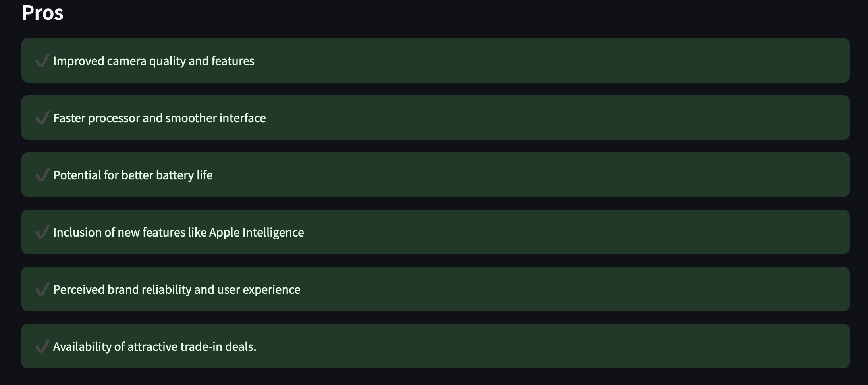Viewport: 868px width, 385px height.
Task: Click empty area of the faster processor card
Action: tap(556, 117)
